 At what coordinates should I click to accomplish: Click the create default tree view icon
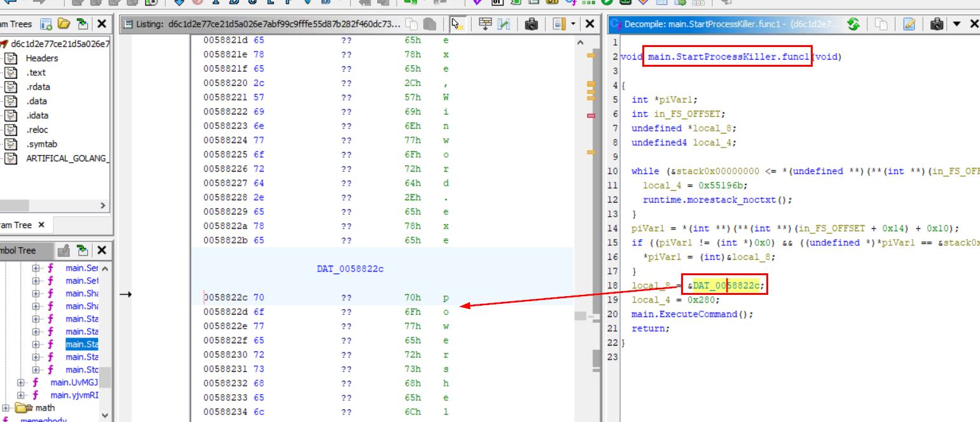pos(46,24)
